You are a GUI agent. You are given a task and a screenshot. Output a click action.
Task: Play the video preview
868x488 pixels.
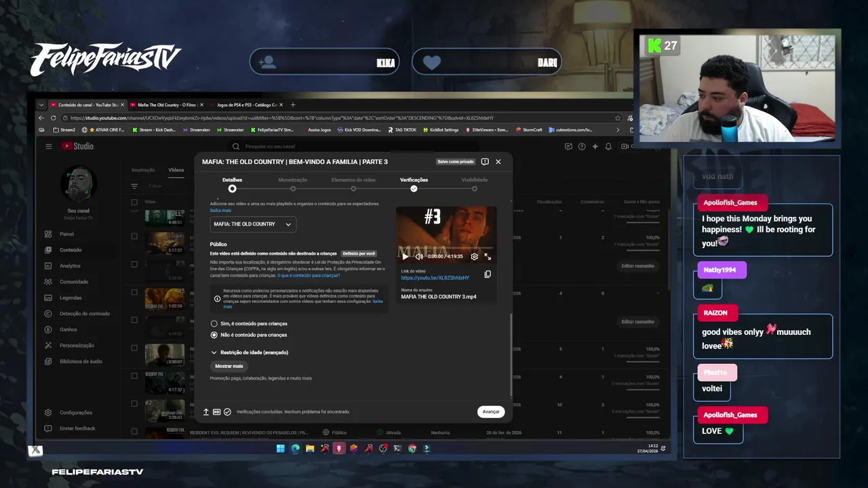coord(406,256)
